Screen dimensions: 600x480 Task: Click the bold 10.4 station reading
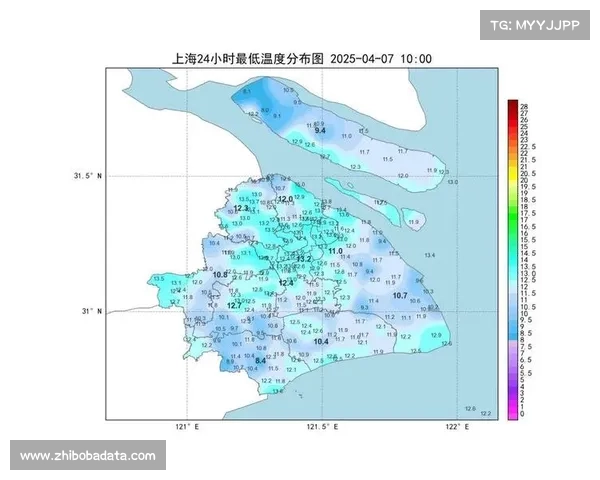(321, 342)
